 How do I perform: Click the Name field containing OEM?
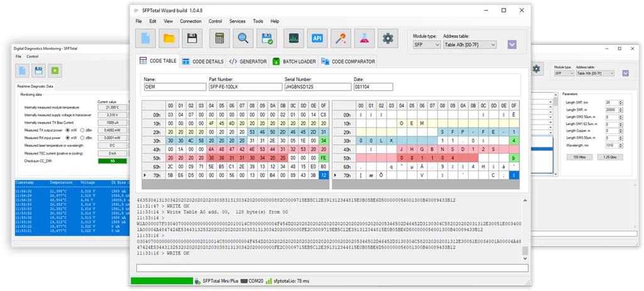point(175,87)
